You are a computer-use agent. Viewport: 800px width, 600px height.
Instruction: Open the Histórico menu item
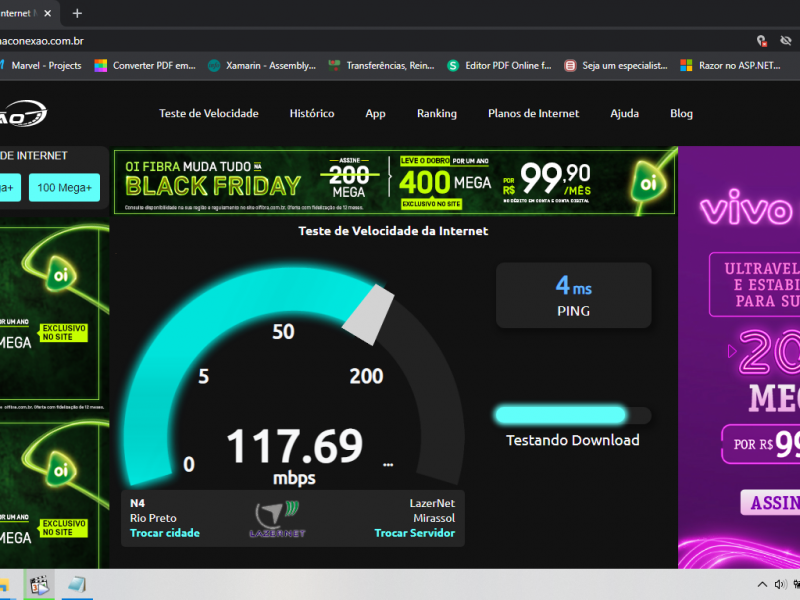(x=312, y=113)
